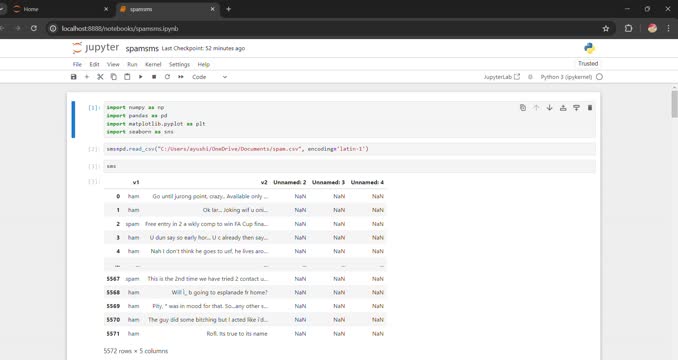This screenshot has width=678, height=360.
Task: Interrupt the kernel with the stop icon
Action: pos(154,77)
